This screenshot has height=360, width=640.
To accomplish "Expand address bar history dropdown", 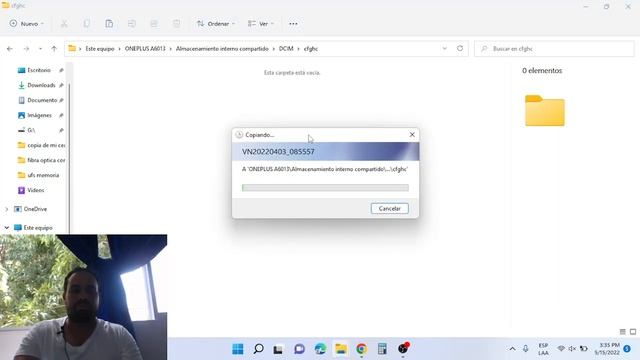I will 444,49.
